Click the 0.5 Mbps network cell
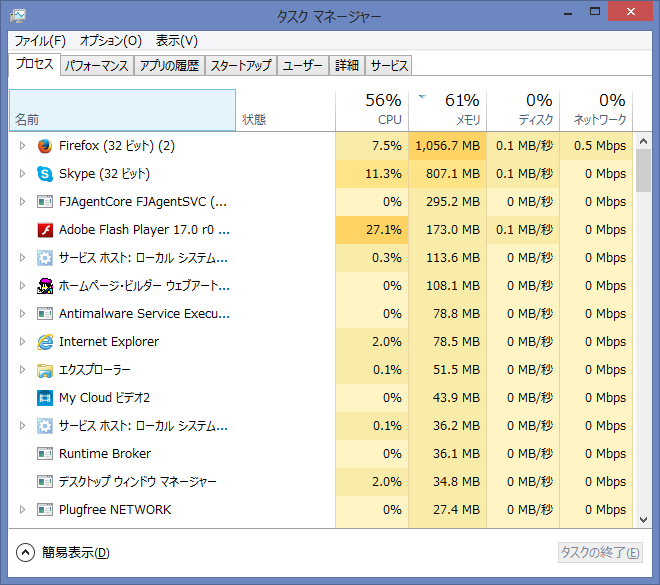 pyautogui.click(x=596, y=146)
